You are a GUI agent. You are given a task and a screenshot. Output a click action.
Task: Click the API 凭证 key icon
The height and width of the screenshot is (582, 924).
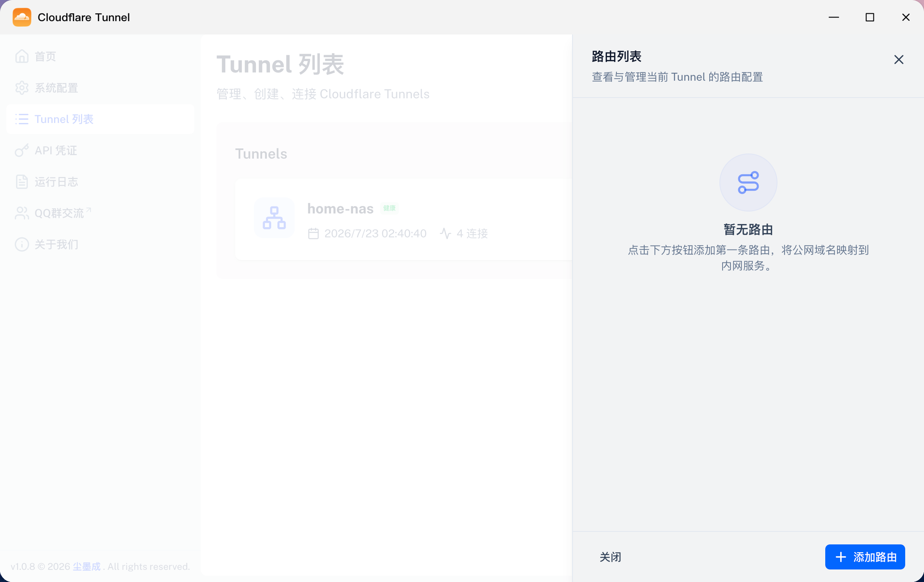(22, 150)
